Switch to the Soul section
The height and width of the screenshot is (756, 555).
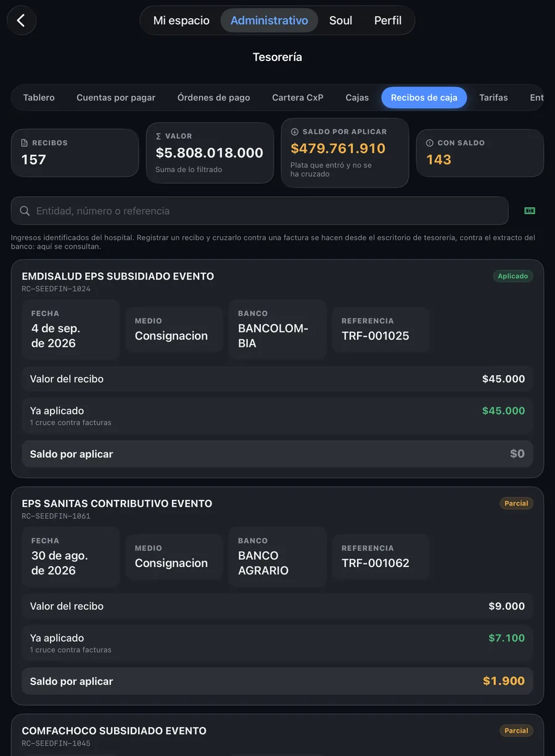[x=340, y=20]
